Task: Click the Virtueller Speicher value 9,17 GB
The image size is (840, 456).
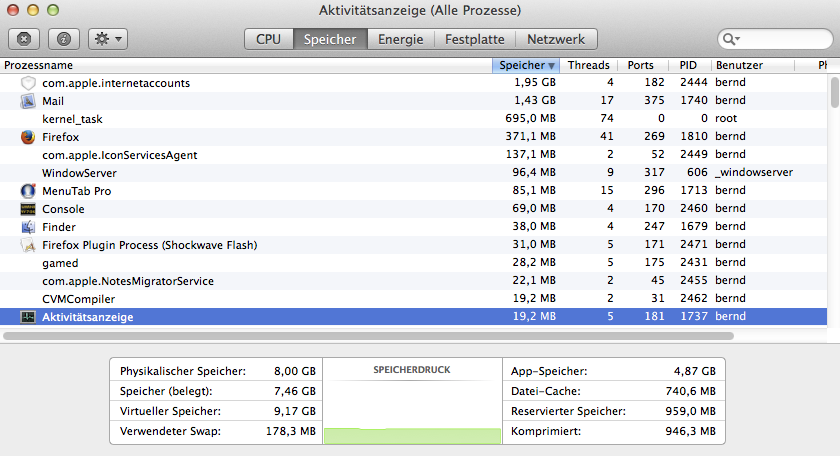Action: [x=295, y=412]
